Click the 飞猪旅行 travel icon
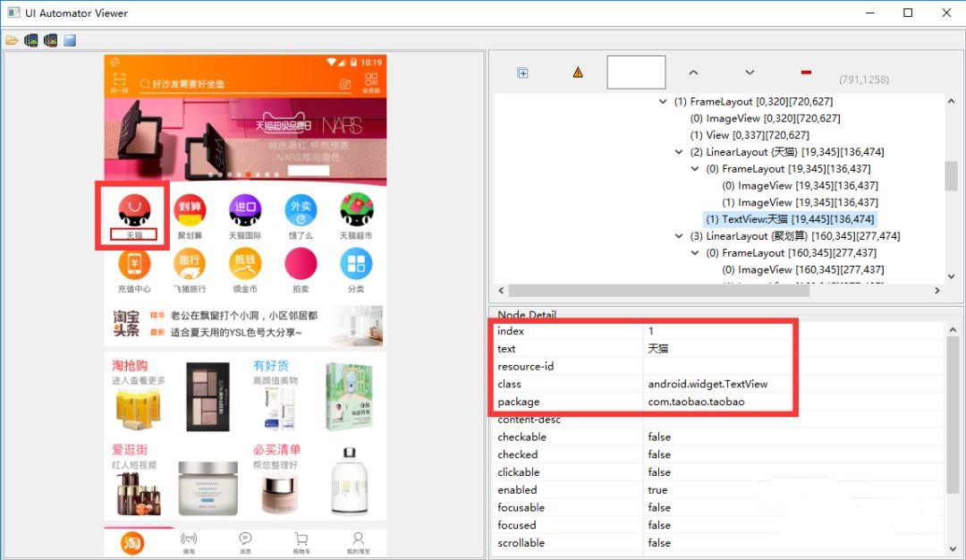 pos(190,264)
